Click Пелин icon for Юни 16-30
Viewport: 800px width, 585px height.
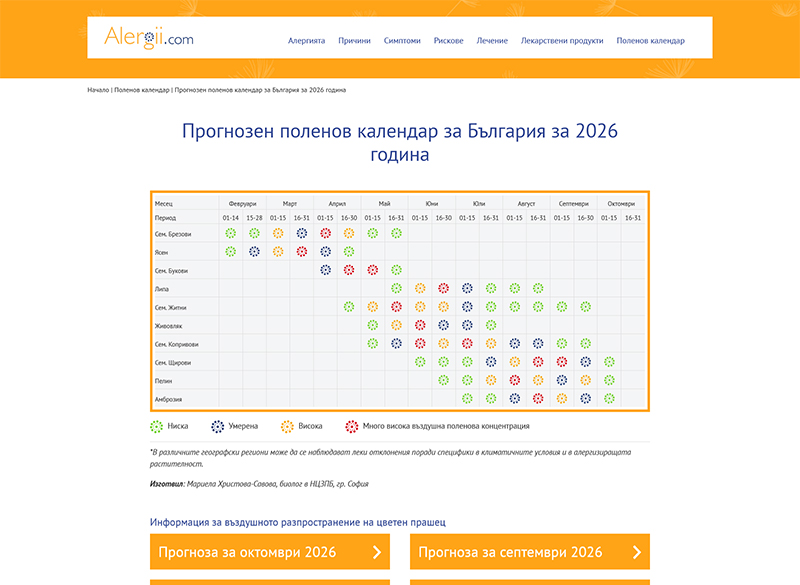pyautogui.click(x=443, y=380)
